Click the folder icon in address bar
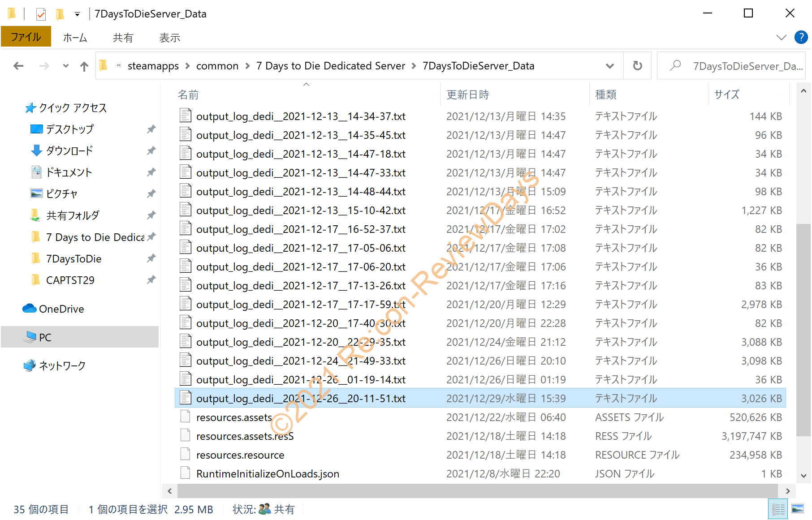 pyautogui.click(x=104, y=66)
